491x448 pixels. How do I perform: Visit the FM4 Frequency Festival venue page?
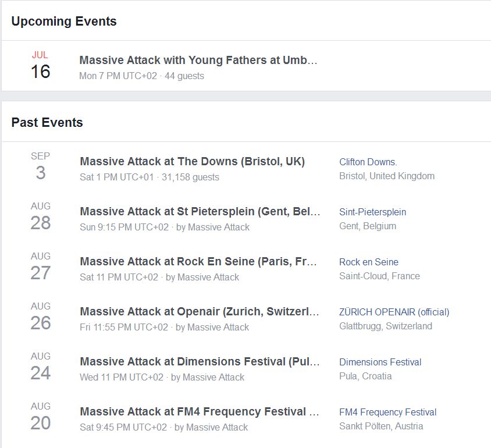(x=387, y=413)
